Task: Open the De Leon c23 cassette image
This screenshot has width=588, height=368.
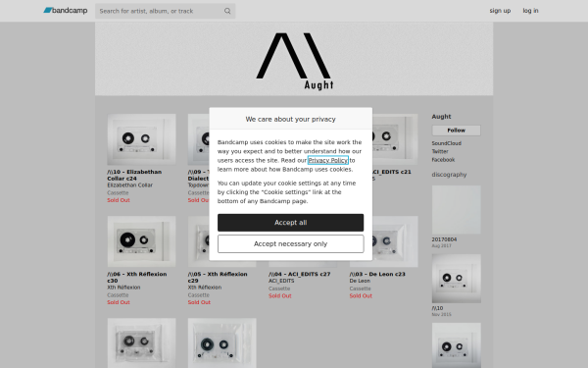Action: click(395, 241)
